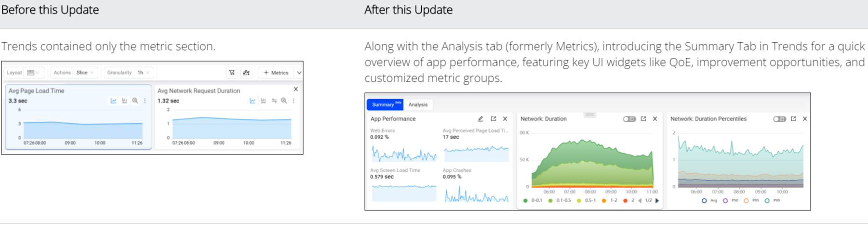Viewport: 868px width, 230px height.
Task: Click the add Metrics button
Action: point(276,73)
